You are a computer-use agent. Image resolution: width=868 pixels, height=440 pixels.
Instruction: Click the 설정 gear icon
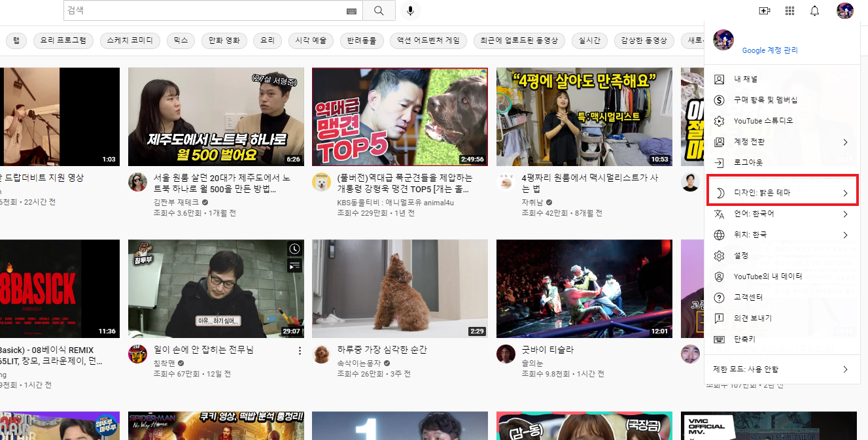(x=719, y=256)
